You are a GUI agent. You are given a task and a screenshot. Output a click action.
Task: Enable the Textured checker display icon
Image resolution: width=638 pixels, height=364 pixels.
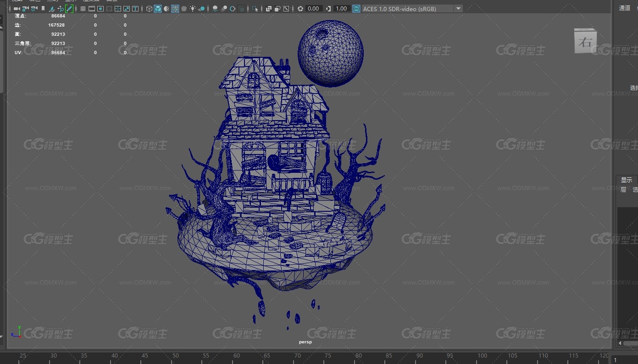[184, 9]
